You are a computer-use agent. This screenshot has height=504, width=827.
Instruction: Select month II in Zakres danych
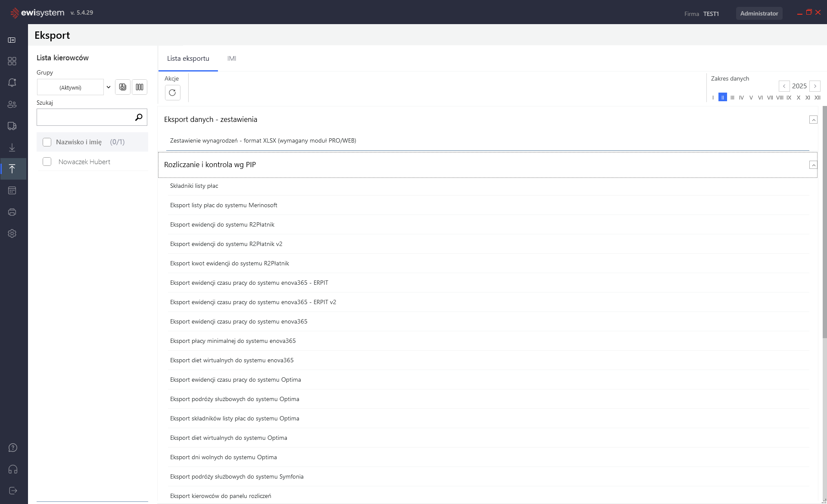(x=723, y=97)
